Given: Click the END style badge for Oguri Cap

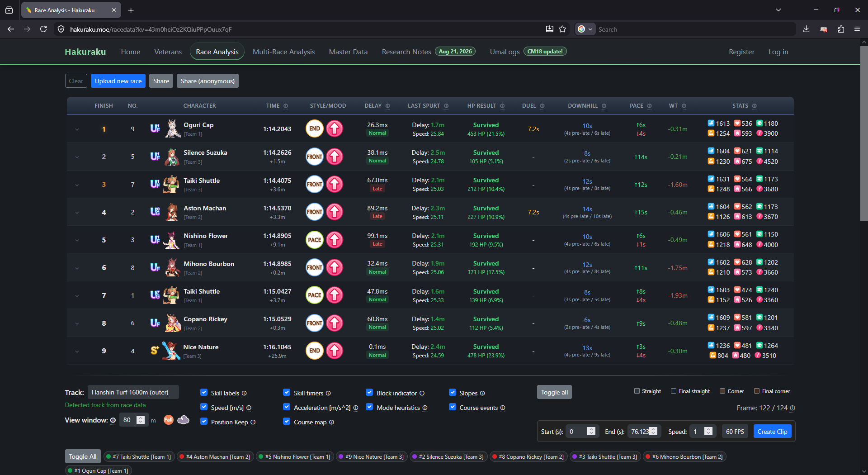Looking at the screenshot, I should pyautogui.click(x=315, y=128).
